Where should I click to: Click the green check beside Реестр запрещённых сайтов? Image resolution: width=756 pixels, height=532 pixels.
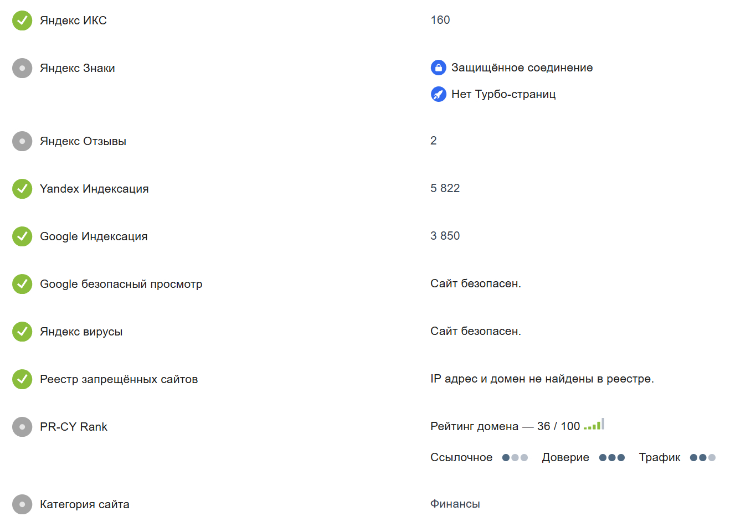[x=22, y=379]
